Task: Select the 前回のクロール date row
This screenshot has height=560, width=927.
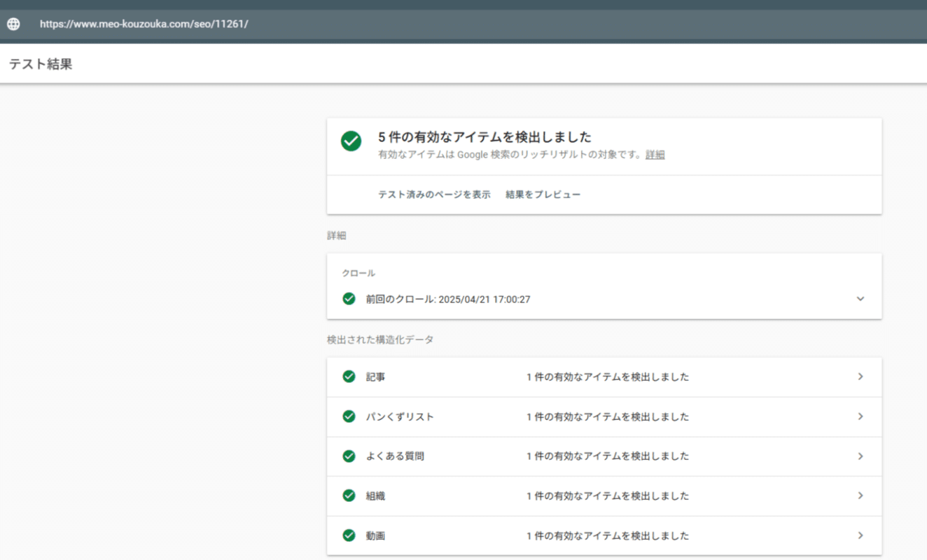Action: pyautogui.click(x=448, y=299)
